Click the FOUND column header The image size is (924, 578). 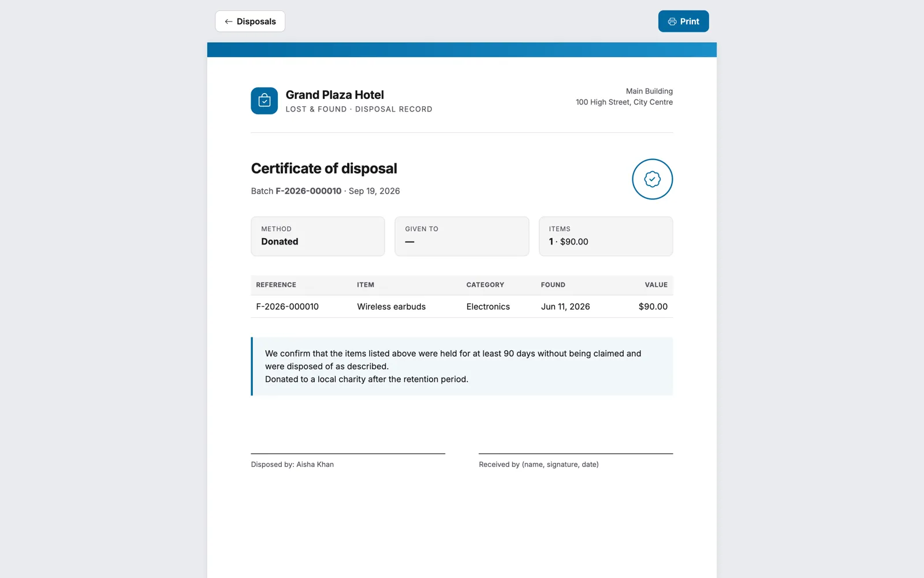tap(553, 285)
